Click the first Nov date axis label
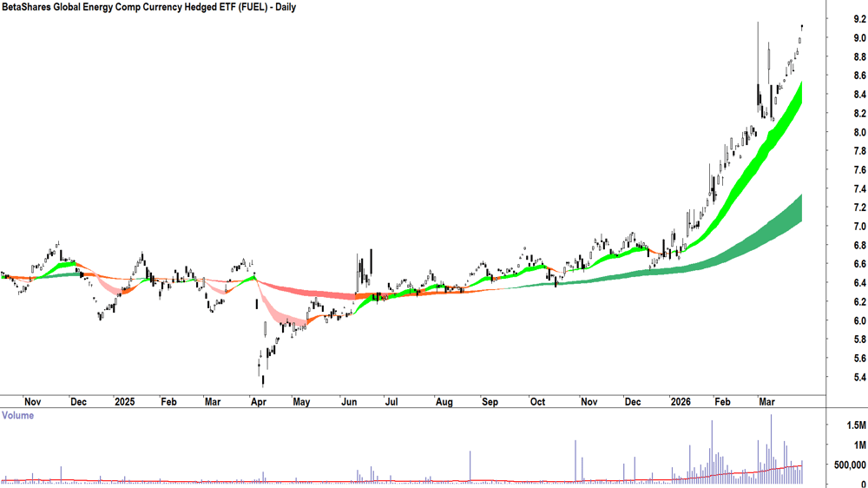 coord(33,401)
